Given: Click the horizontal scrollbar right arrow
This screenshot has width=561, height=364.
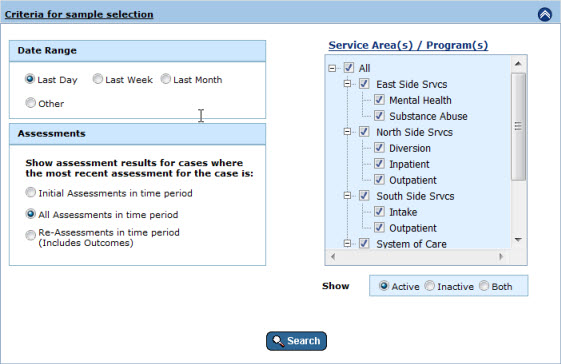Looking at the screenshot, I should coord(501,257).
